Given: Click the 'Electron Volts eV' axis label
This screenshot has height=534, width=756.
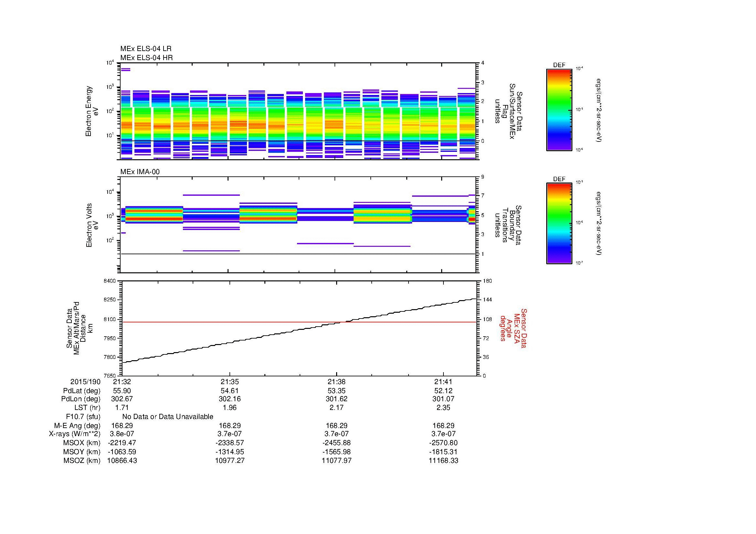Looking at the screenshot, I should [x=92, y=225].
